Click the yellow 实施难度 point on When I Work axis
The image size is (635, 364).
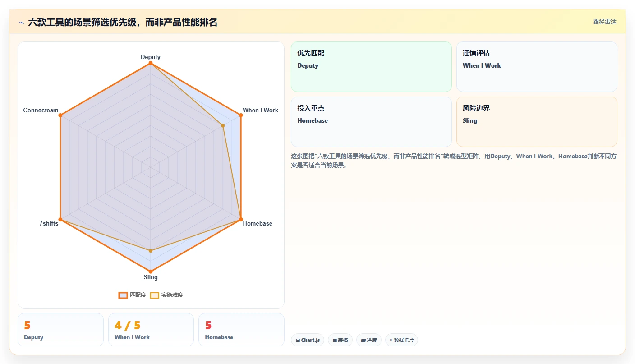pos(223,125)
